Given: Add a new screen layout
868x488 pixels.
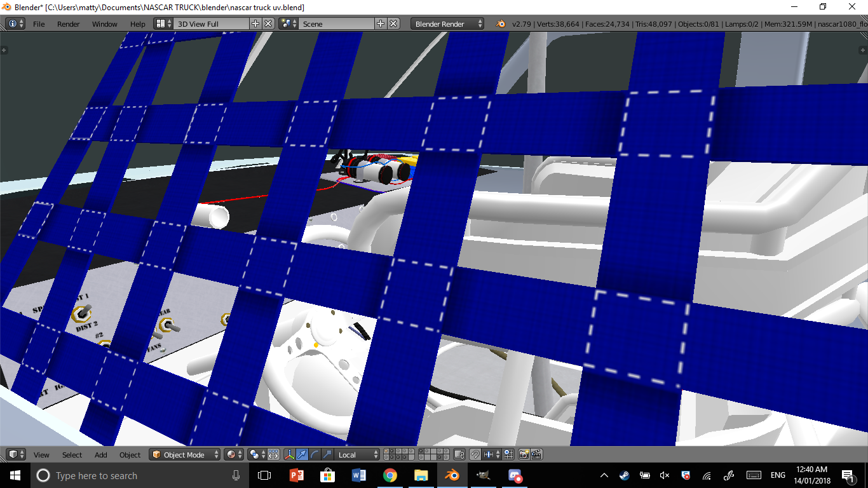Looking at the screenshot, I should pos(255,24).
